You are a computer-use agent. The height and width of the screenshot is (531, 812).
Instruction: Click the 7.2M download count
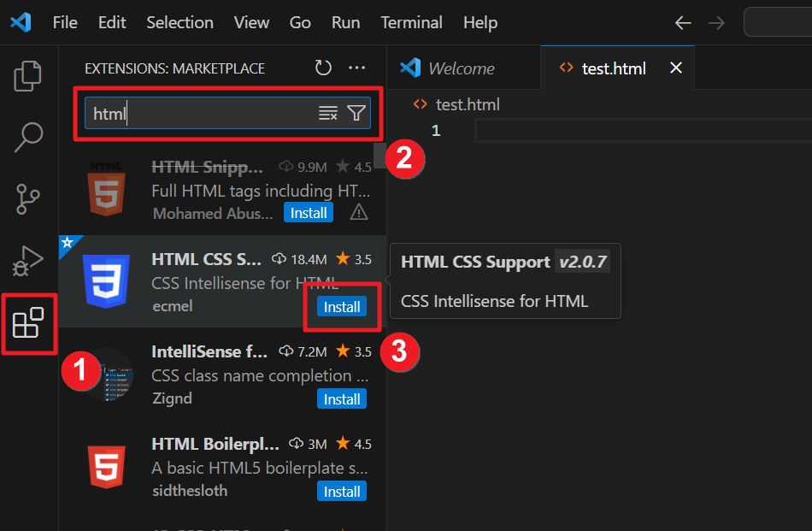point(303,351)
